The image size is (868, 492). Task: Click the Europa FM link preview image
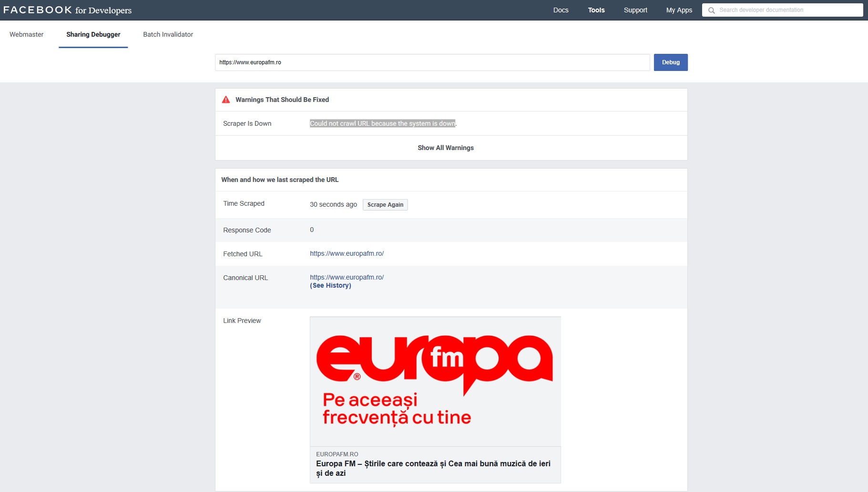coord(435,382)
